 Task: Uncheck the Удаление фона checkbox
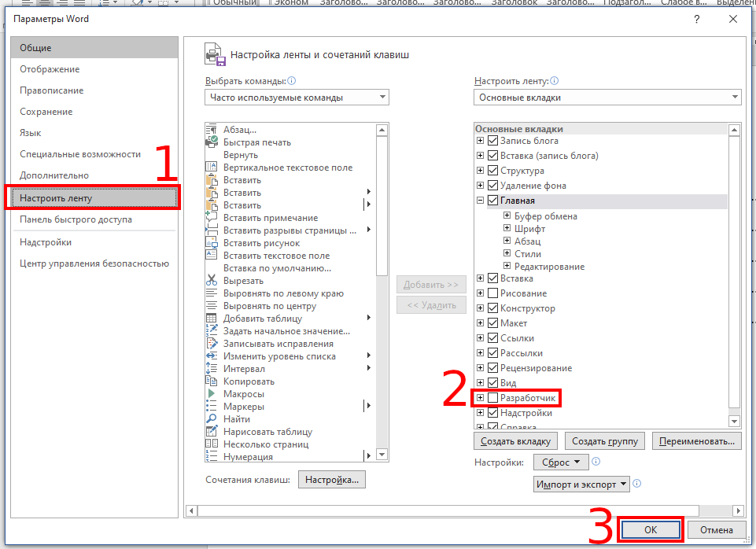492,185
